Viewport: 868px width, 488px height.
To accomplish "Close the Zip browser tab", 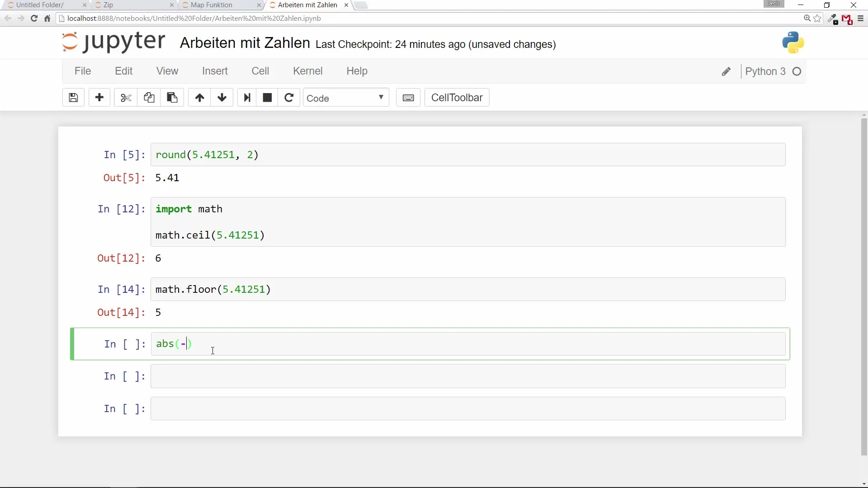I will (171, 5).
